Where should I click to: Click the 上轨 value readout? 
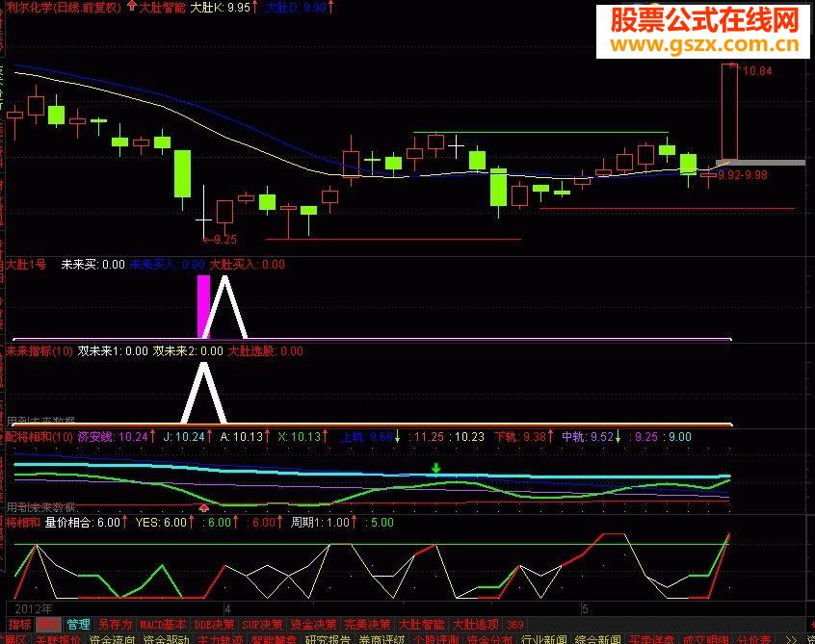pyautogui.click(x=367, y=437)
